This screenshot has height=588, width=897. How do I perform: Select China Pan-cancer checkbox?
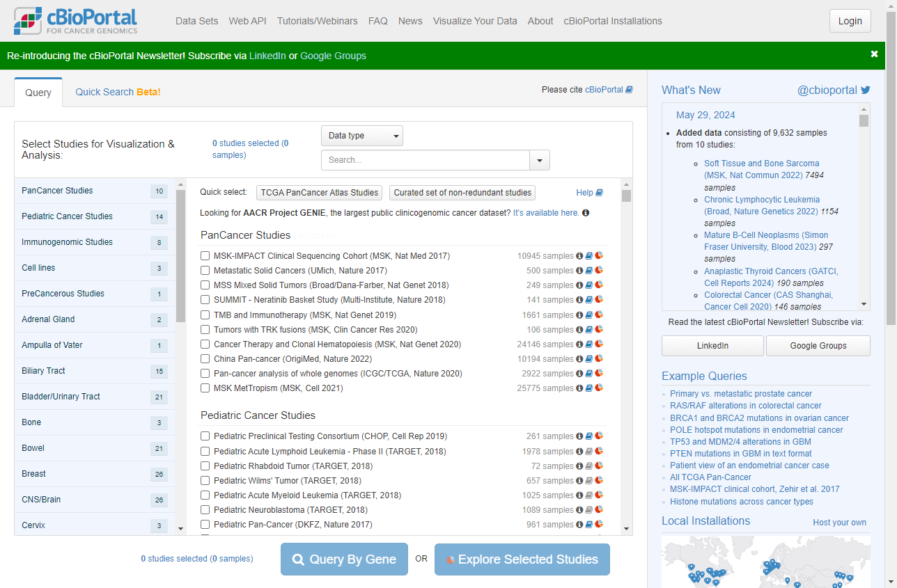pyautogui.click(x=205, y=359)
